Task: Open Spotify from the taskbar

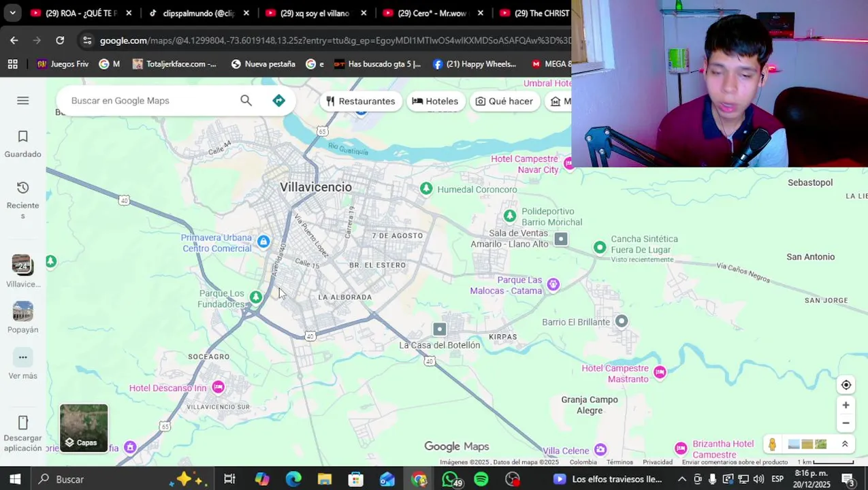Action: pyautogui.click(x=481, y=479)
